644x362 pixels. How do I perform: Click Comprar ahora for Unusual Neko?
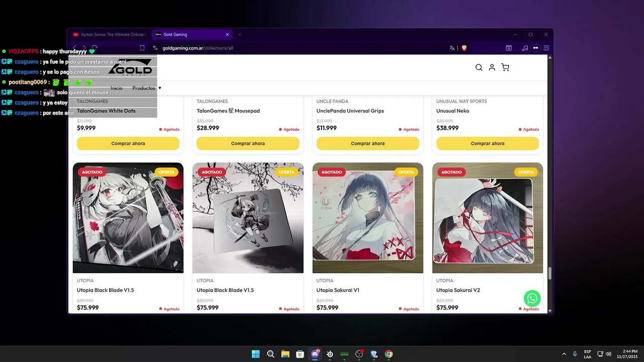coord(488,143)
